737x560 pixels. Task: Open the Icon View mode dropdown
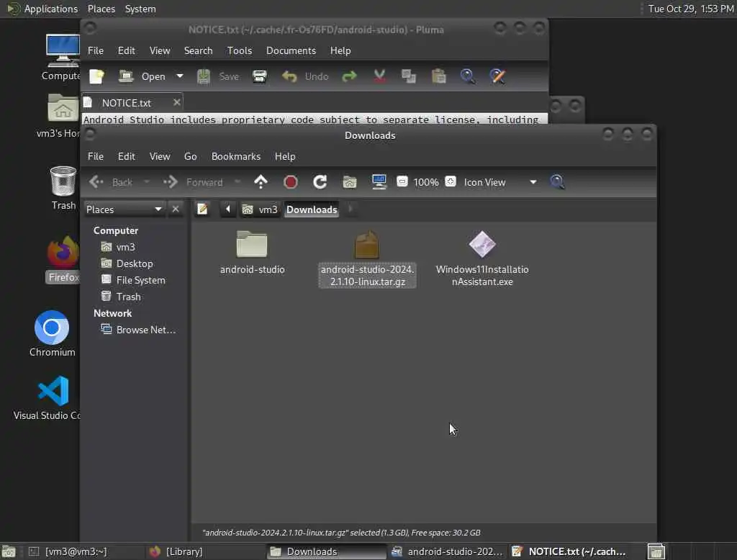point(500,182)
